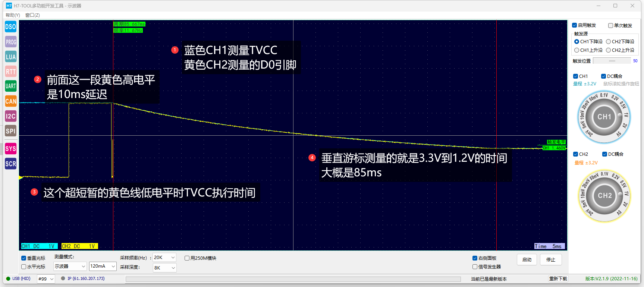Click the CH1 range ±3.2V label
Screen dimensions: 644x287
[585, 84]
